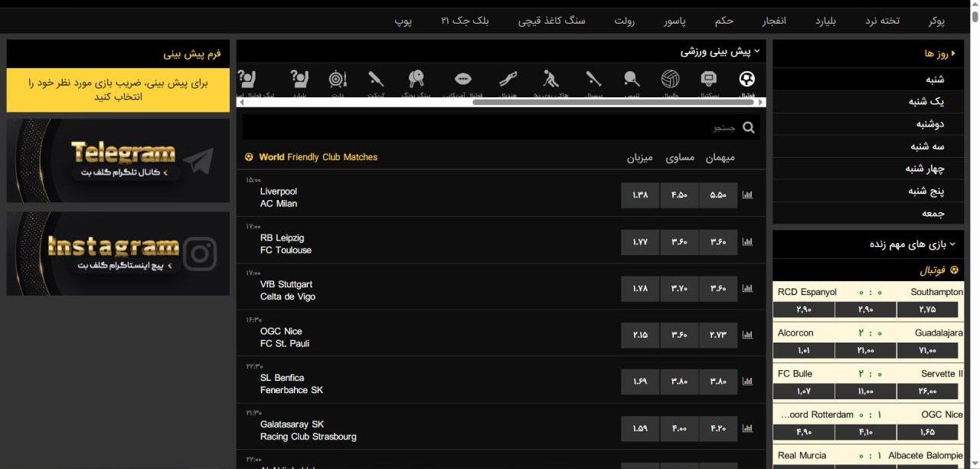Image resolution: width=980 pixels, height=469 pixels.
Task: Select the volleyball sport icon
Action: pyautogui.click(x=671, y=79)
